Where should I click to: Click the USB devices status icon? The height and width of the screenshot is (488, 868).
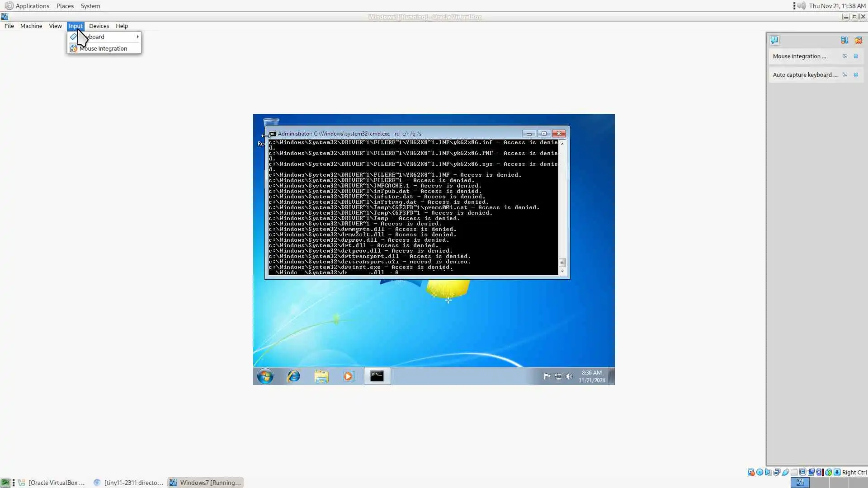786,472
